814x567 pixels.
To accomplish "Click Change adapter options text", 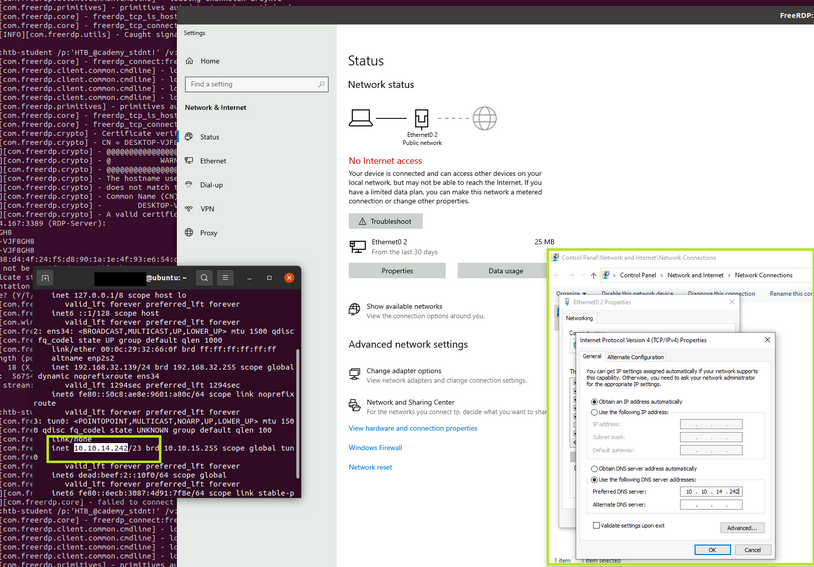I will pyautogui.click(x=403, y=371).
